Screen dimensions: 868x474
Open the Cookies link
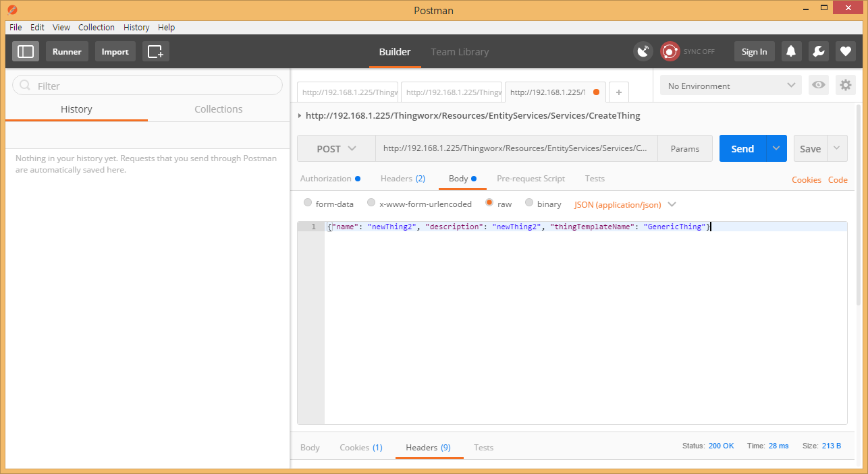[x=807, y=179]
